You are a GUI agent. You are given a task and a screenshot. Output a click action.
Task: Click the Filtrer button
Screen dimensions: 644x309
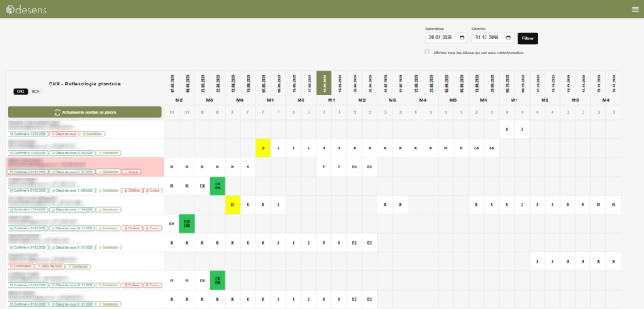[527, 39]
